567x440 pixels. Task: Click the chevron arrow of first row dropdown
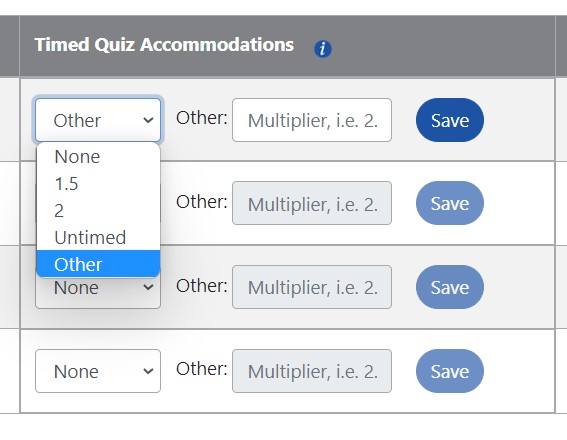pos(148,120)
